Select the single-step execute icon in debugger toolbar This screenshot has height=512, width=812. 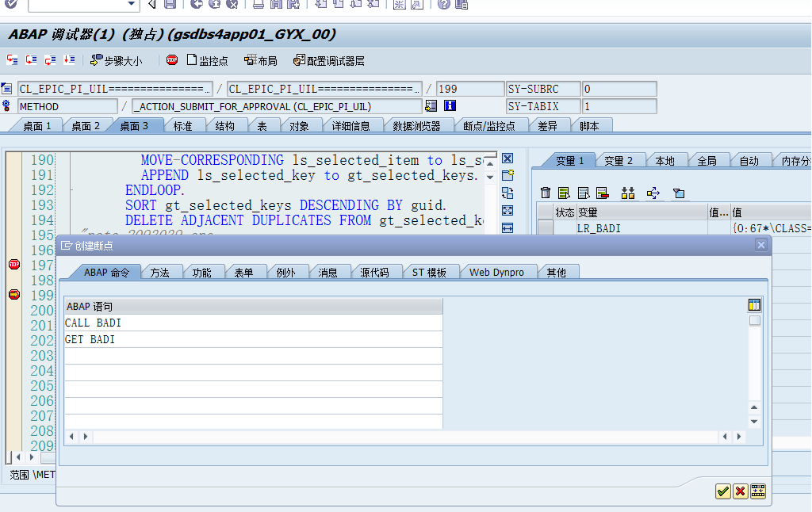[x=12, y=59]
